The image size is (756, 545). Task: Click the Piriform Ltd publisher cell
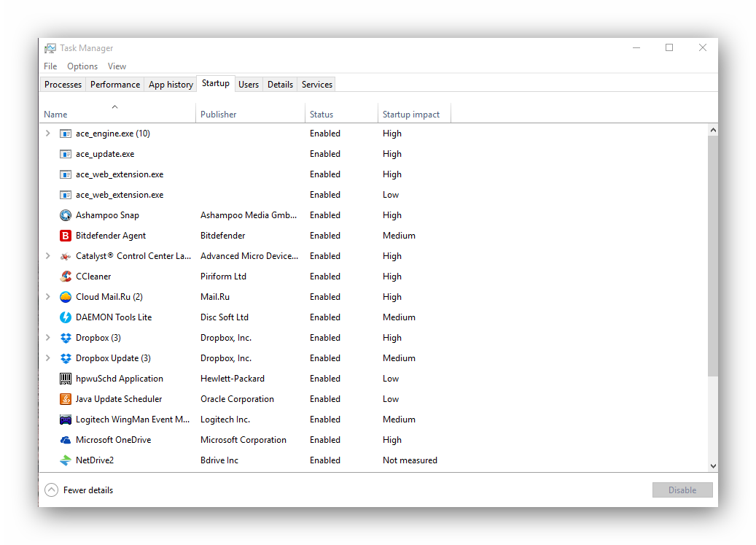[x=223, y=277]
